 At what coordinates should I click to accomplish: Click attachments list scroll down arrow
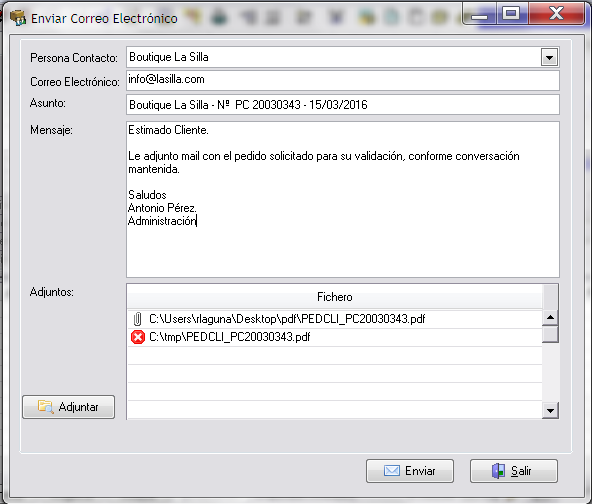[550, 410]
